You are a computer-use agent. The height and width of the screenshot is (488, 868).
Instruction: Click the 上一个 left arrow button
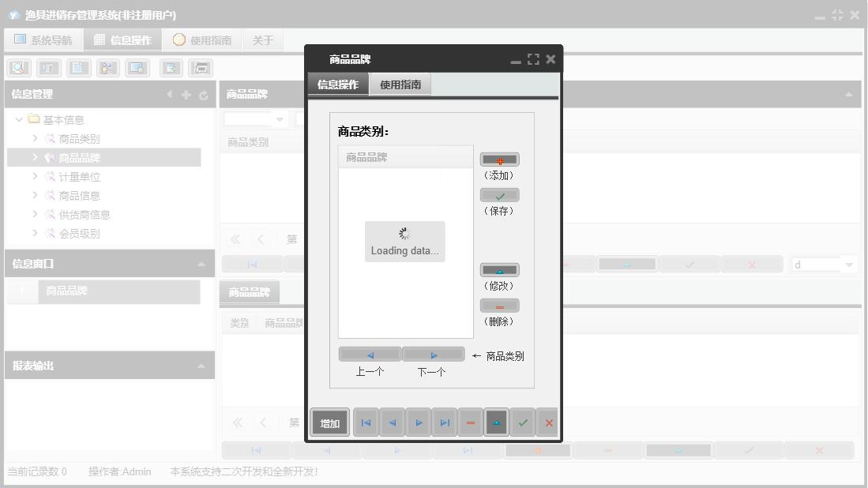click(x=370, y=355)
